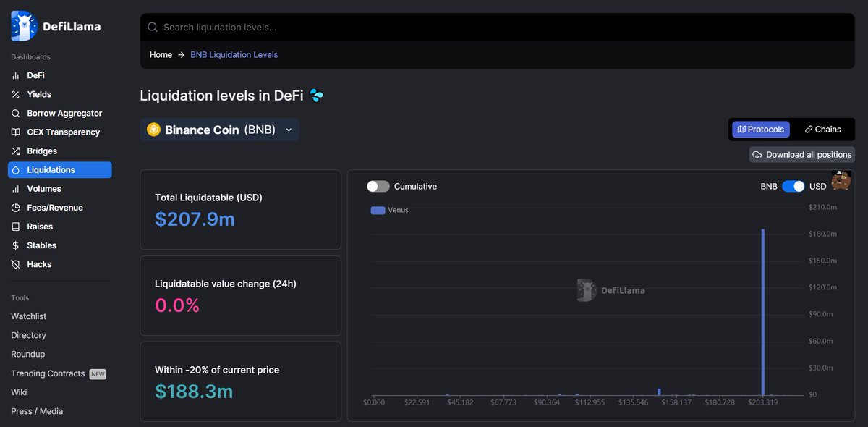Image resolution: width=868 pixels, height=427 pixels.
Task: Click the tall Venus bar near $203.319
Action: [x=763, y=312]
